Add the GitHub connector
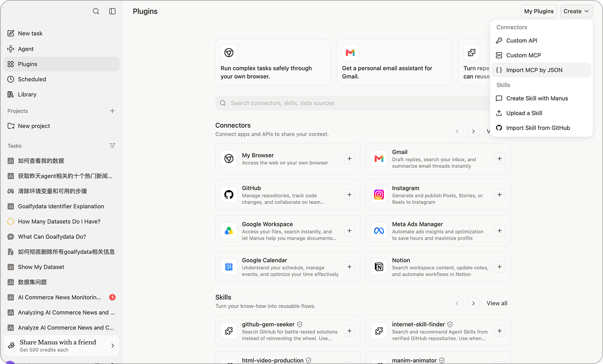The image size is (603, 364). click(349, 195)
